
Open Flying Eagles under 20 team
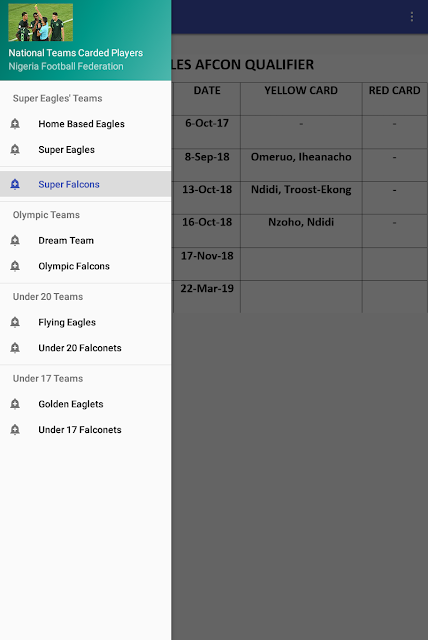pyautogui.click(x=85, y=322)
